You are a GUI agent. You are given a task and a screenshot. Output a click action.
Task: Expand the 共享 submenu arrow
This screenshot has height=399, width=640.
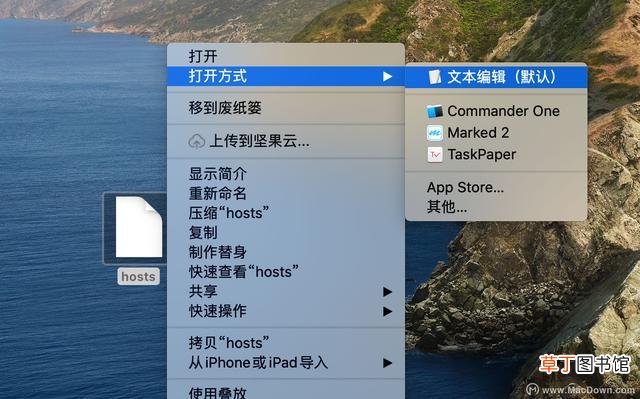pos(387,291)
